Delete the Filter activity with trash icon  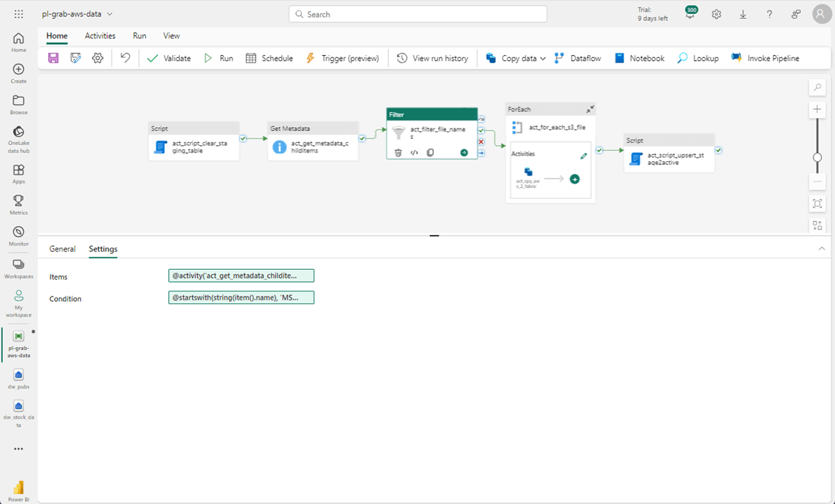(x=398, y=152)
